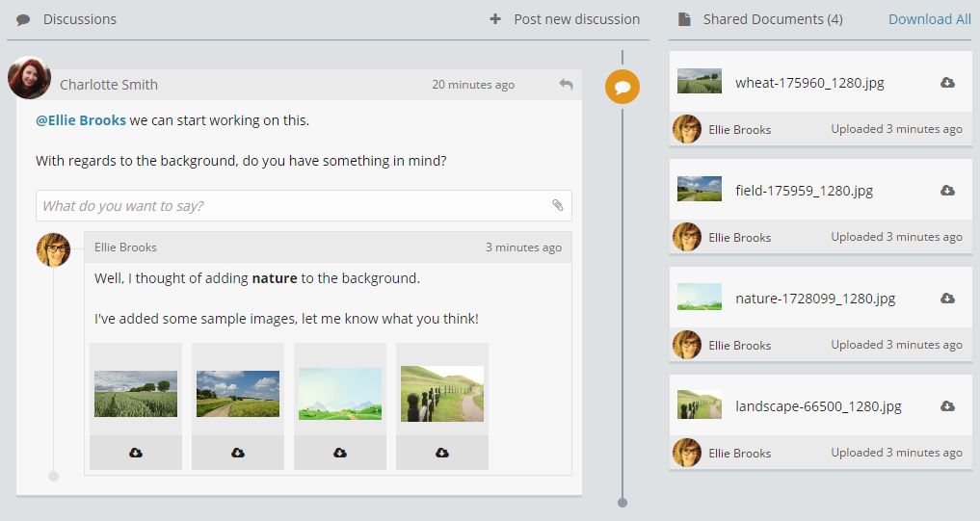The height and width of the screenshot is (521, 980).
Task: Download the fence landscape attachment in the reply
Action: [x=442, y=453]
